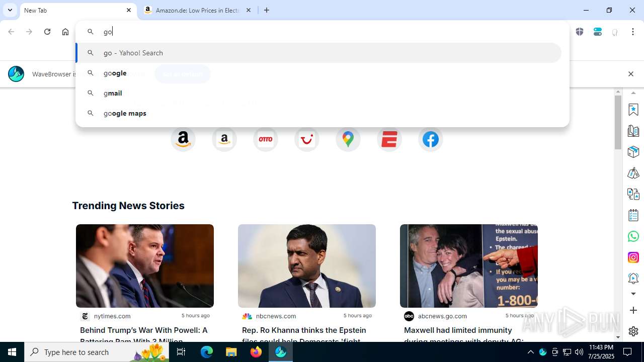The width and height of the screenshot is (644, 362).
Task: Open the tab search dropdown arrow
Action: (10, 10)
